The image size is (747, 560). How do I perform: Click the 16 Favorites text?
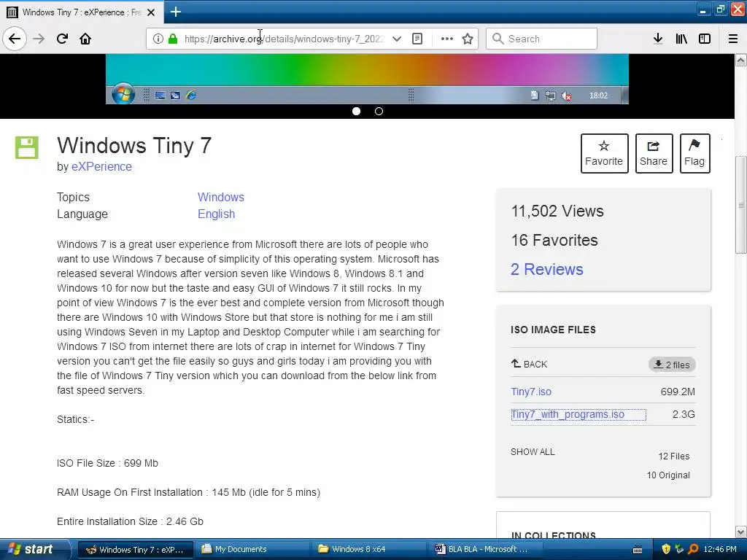pyautogui.click(x=554, y=240)
